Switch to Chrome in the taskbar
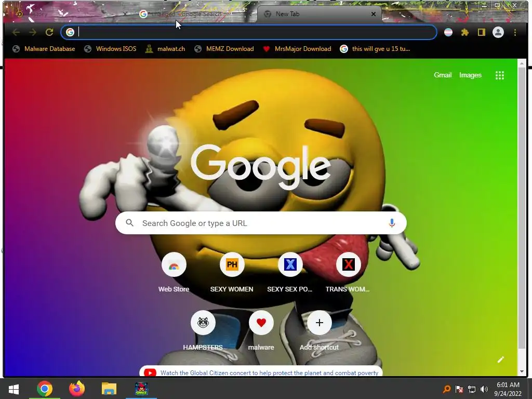Image resolution: width=532 pixels, height=399 pixels. click(x=45, y=389)
